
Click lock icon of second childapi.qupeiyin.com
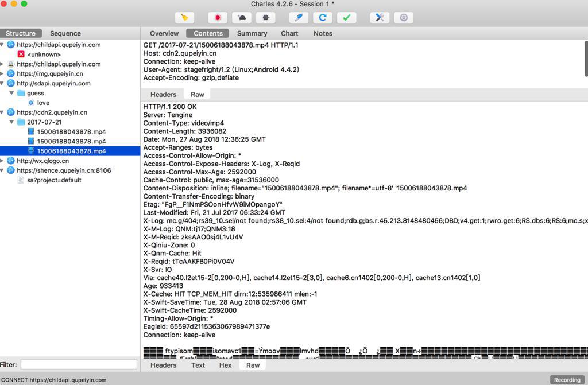pos(11,64)
